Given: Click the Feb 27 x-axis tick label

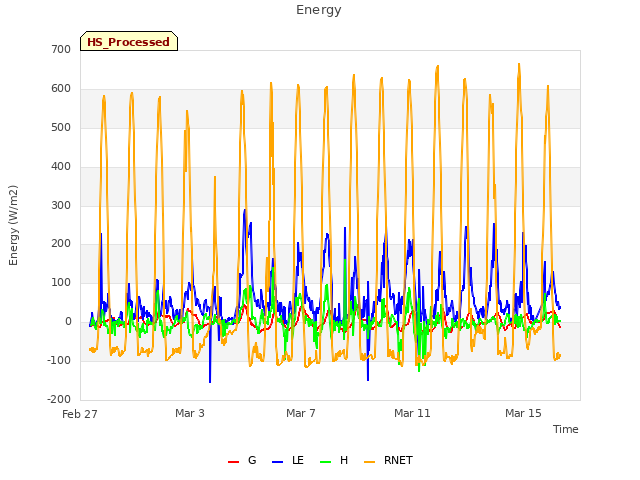Looking at the screenshot, I should tap(80, 414).
